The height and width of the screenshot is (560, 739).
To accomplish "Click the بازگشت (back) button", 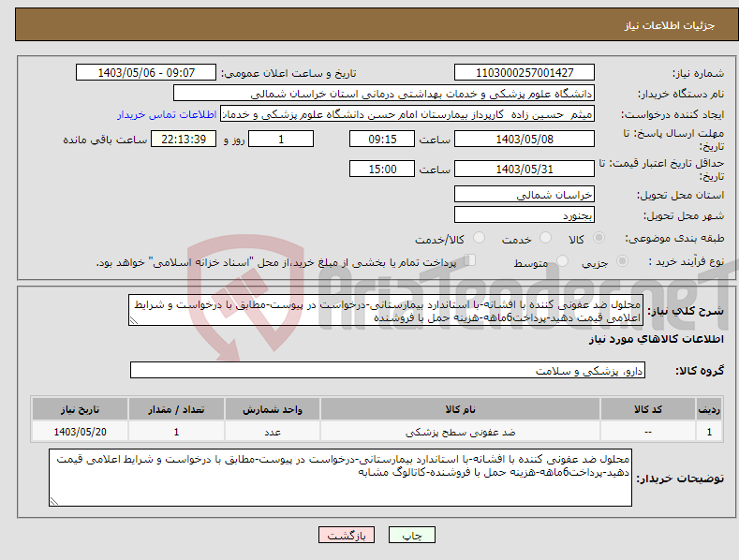I will click(347, 535).
